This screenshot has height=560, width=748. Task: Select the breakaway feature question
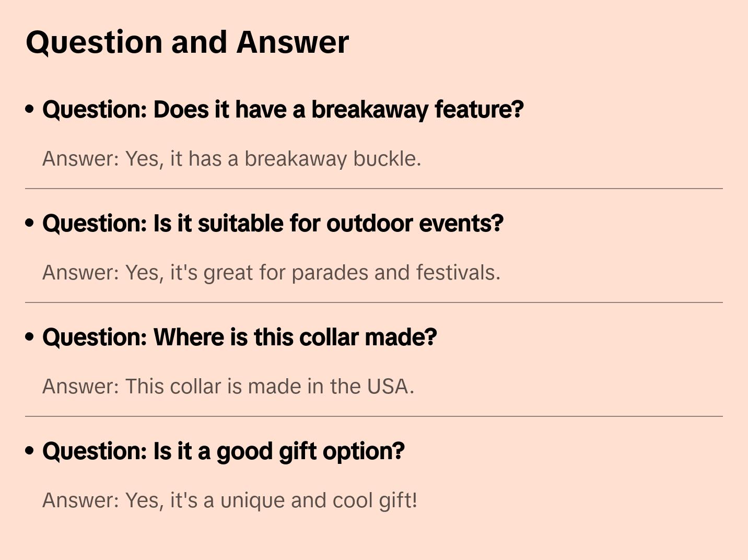coord(283,110)
